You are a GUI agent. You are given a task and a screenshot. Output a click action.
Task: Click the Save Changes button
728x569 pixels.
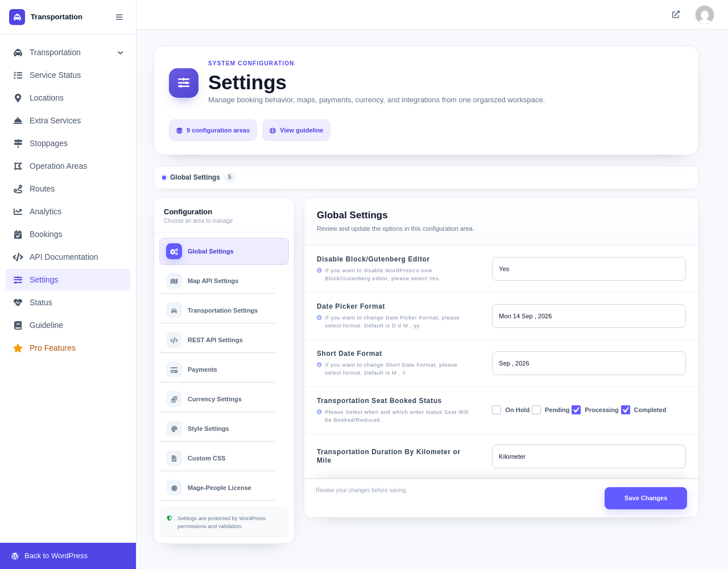646,498
